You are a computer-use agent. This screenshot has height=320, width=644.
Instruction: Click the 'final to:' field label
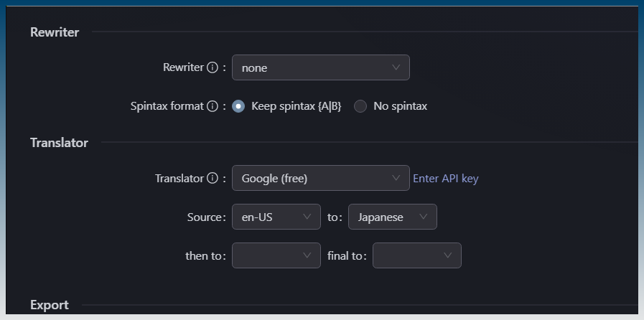[347, 255]
